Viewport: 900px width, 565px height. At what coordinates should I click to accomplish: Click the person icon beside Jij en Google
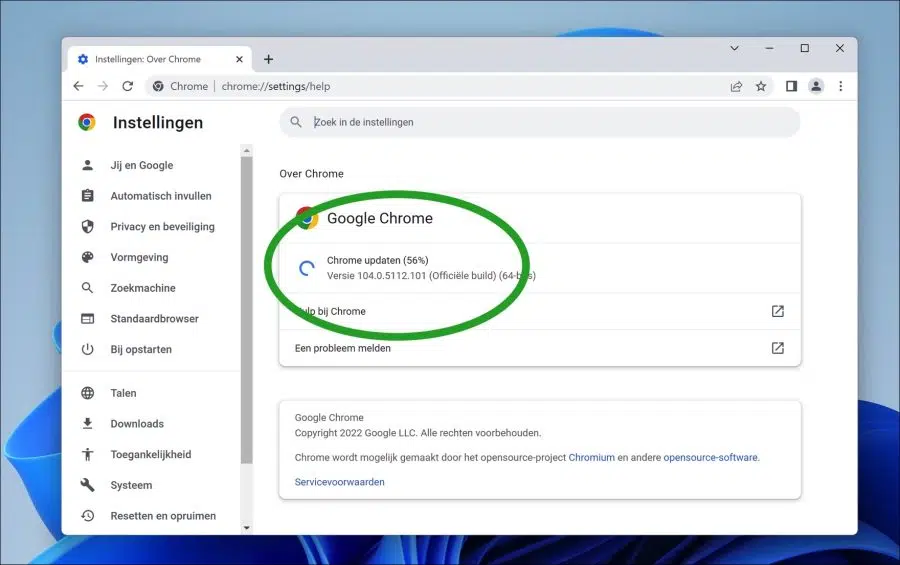point(87,165)
